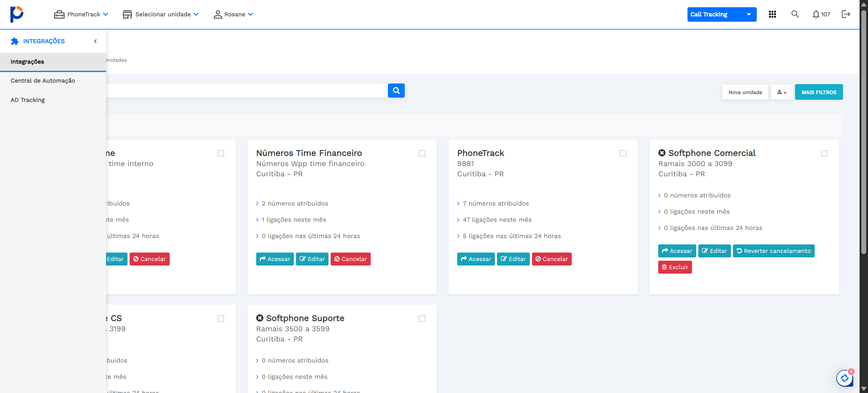868x393 pixels.
Task: Expand 7 números atribuídos on PhoneTrack
Action: click(493, 203)
